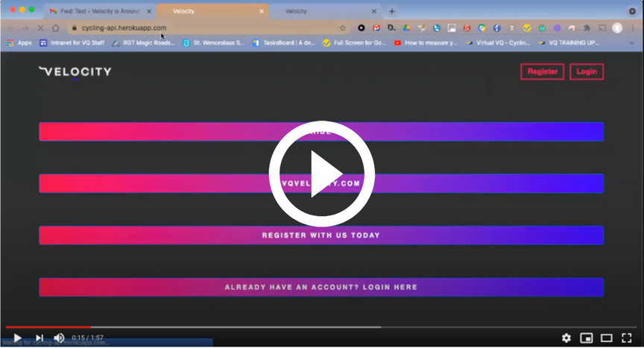Screen dimensions: 644x348
Task: Toggle theater mode view
Action: coord(607,338)
